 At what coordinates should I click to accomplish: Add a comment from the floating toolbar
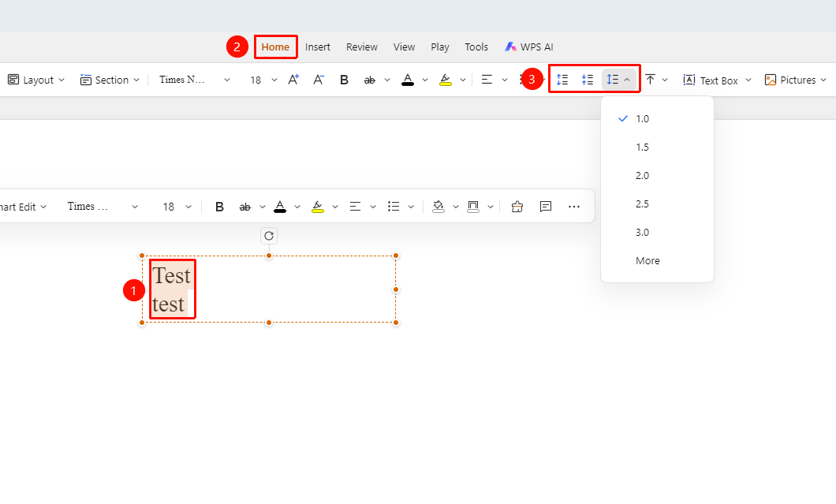click(546, 207)
